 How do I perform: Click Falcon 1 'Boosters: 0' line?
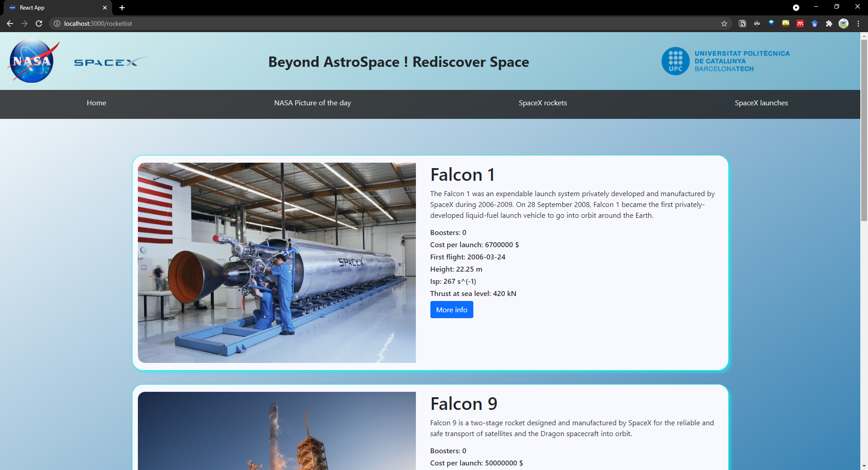tap(448, 233)
